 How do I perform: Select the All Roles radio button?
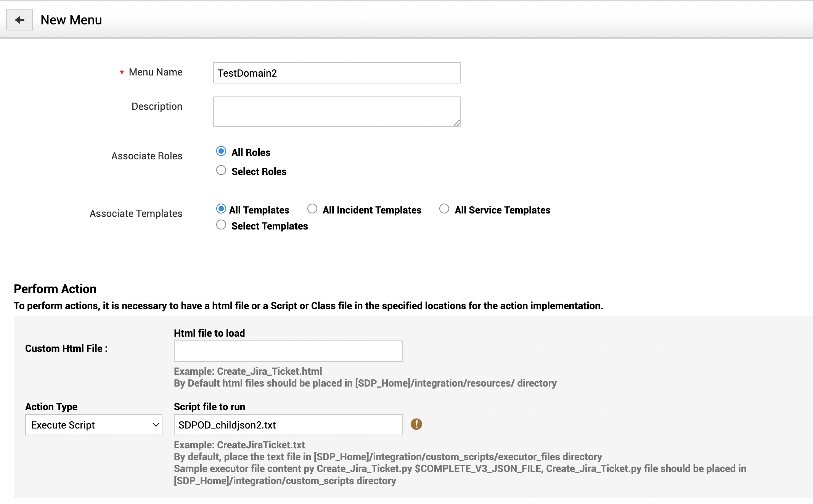(221, 151)
